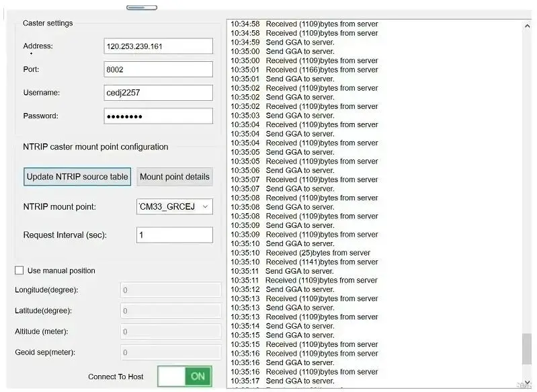Click the log scrollbar down arrow
Viewport: 537px width, 392px height.
(526, 381)
